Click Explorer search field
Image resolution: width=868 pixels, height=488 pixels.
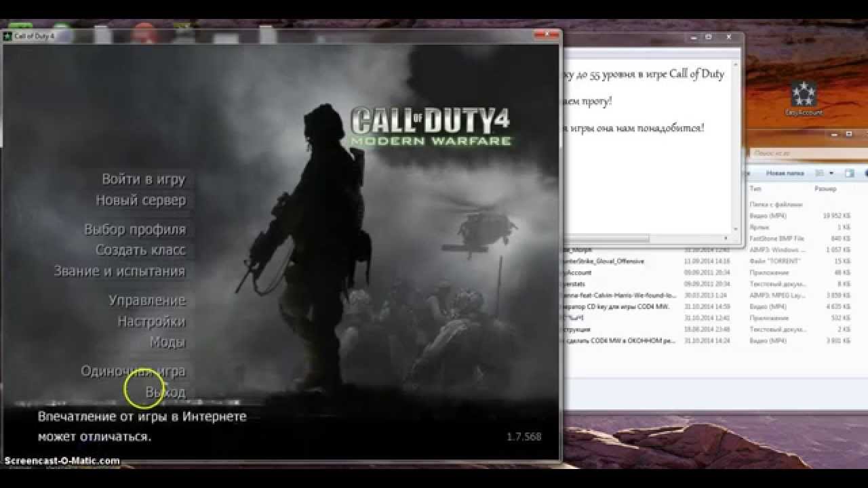pyautogui.click(x=809, y=154)
